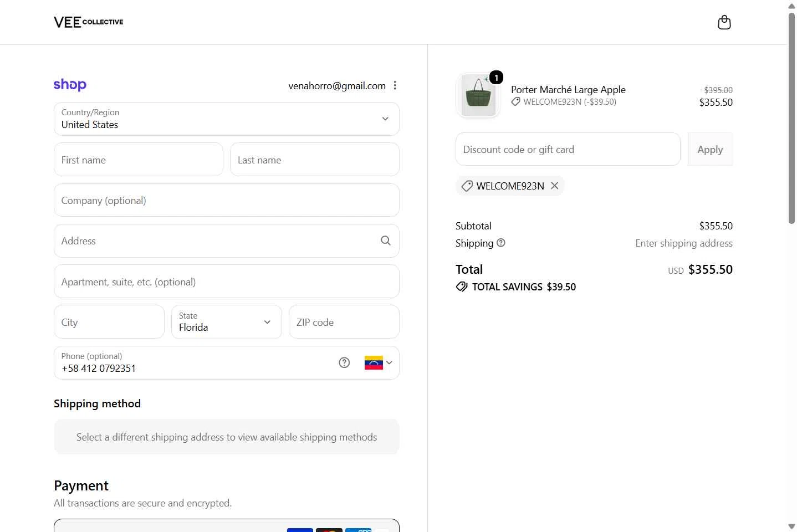Screen dimensions: 797x532
Task: Click the Discount code or gift card field
Action: click(568, 149)
